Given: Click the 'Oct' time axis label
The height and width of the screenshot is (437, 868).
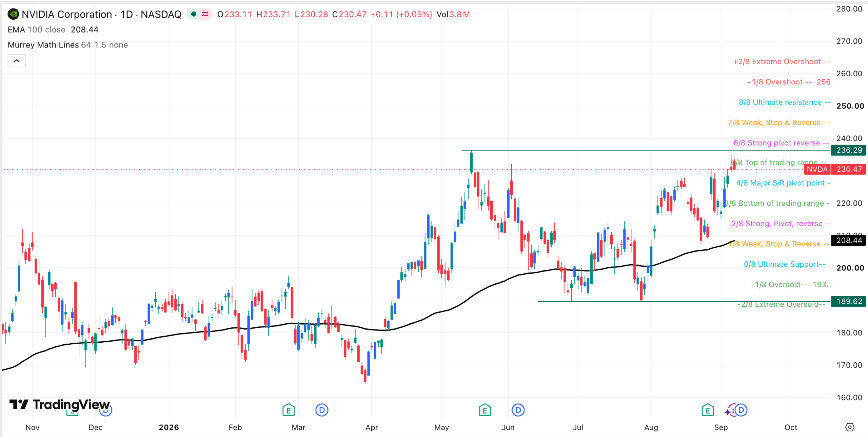Looking at the screenshot, I should [x=791, y=427].
